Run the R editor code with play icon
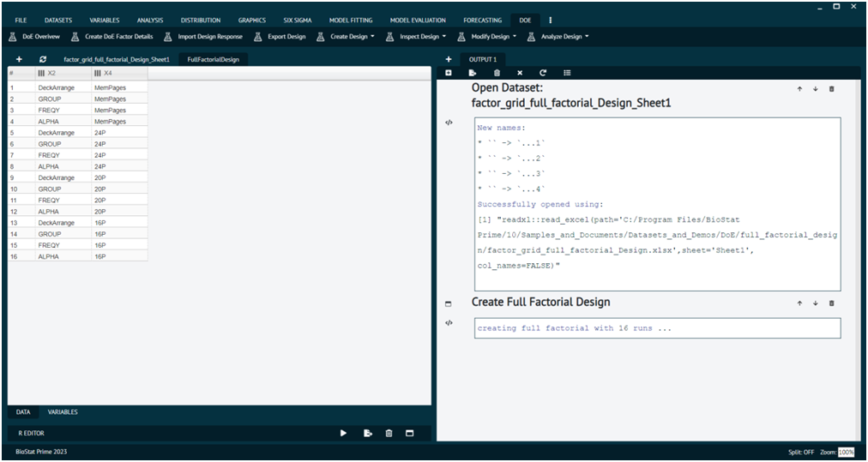The width and height of the screenshot is (868, 462). point(343,433)
